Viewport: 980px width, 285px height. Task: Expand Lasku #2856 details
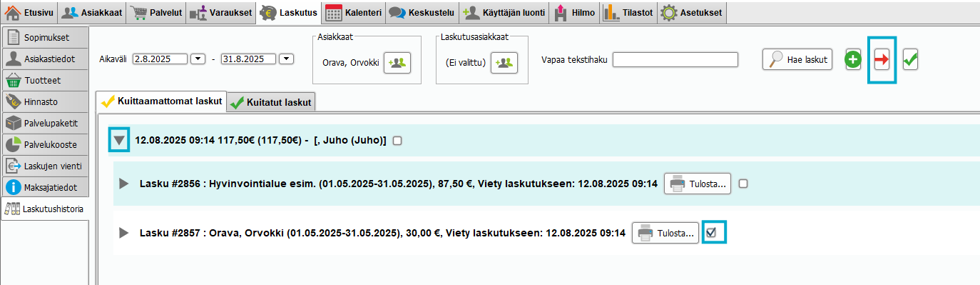[x=124, y=184]
